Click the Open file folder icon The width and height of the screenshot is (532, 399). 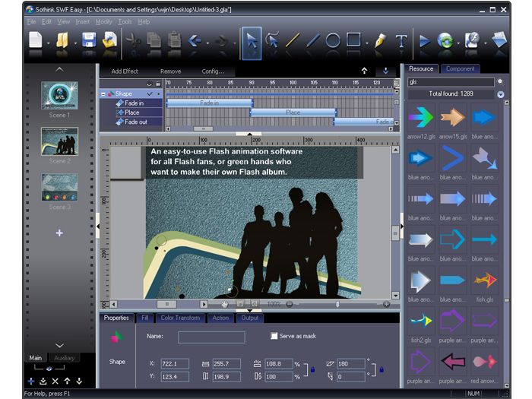tap(62, 40)
